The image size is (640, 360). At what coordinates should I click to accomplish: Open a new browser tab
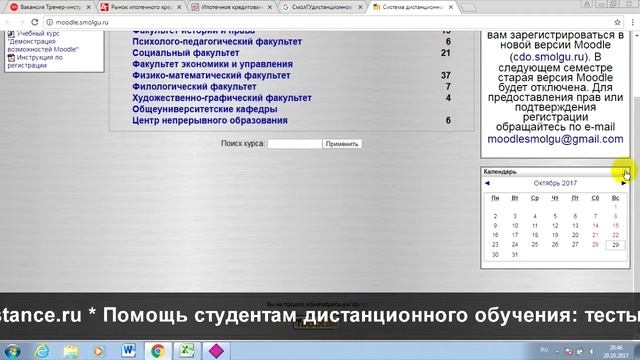coord(469,7)
